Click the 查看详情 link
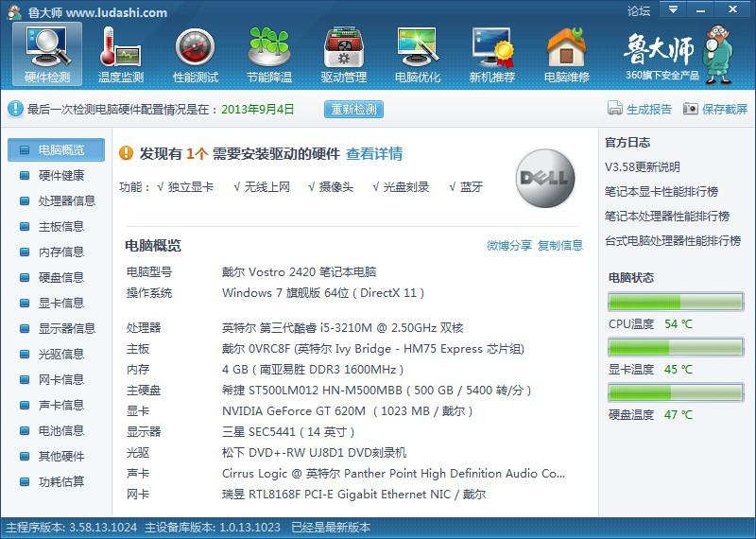The height and width of the screenshot is (539, 756). [374, 154]
